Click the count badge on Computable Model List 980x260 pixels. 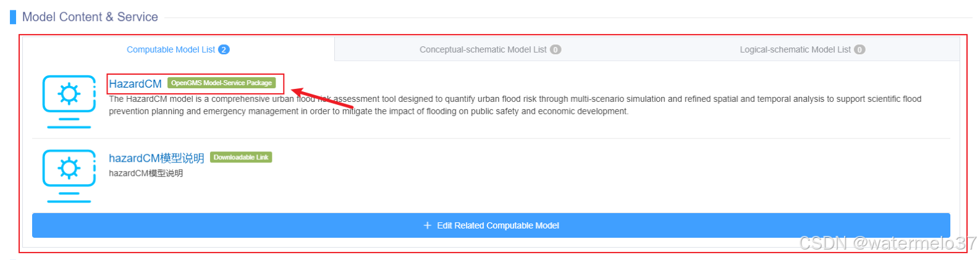point(224,49)
